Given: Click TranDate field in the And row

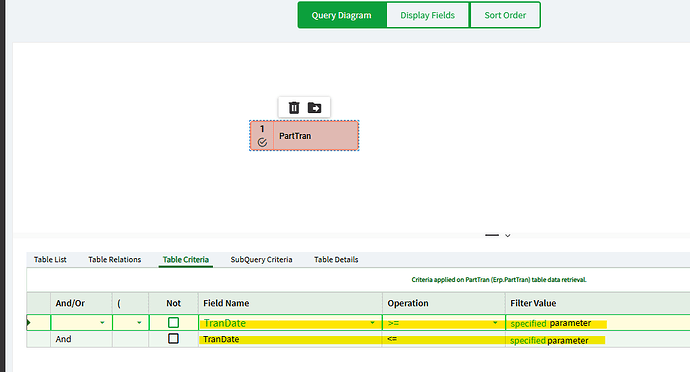Looking at the screenshot, I should [290, 339].
